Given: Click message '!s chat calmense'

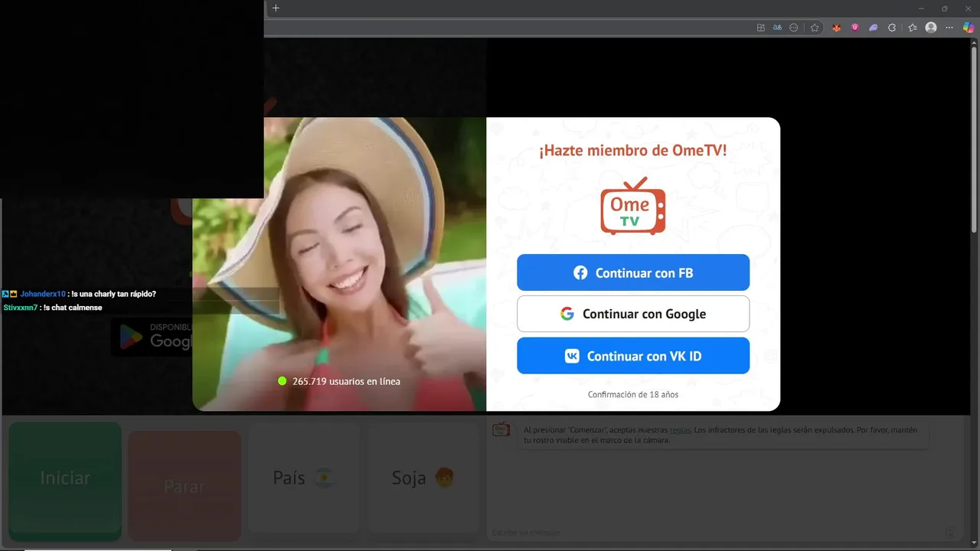Looking at the screenshot, I should pyautogui.click(x=73, y=308).
